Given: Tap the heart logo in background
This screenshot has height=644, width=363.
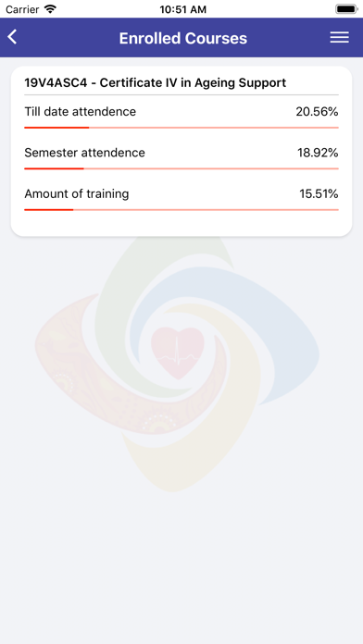Looking at the screenshot, I should 177,353.
